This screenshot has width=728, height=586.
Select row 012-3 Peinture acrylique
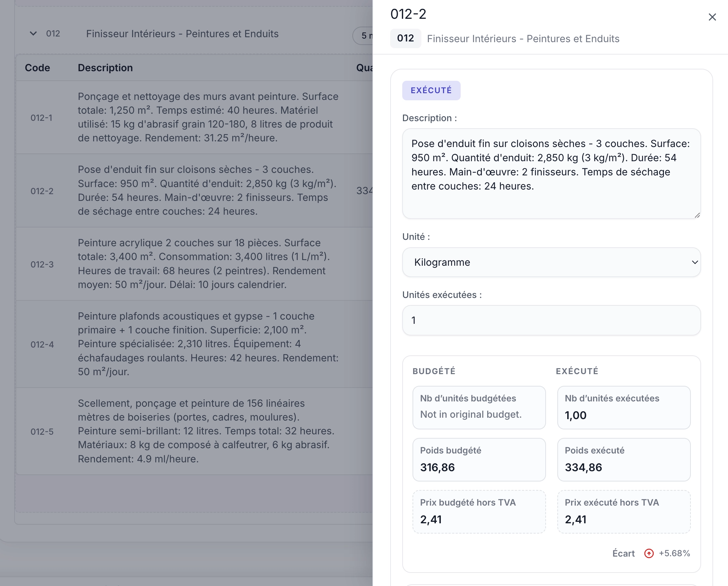(204, 264)
